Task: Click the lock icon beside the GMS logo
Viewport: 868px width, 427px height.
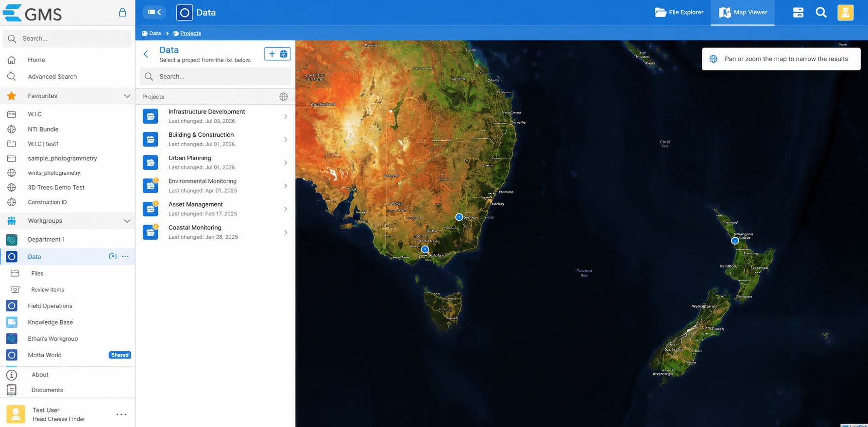Action: coord(122,13)
